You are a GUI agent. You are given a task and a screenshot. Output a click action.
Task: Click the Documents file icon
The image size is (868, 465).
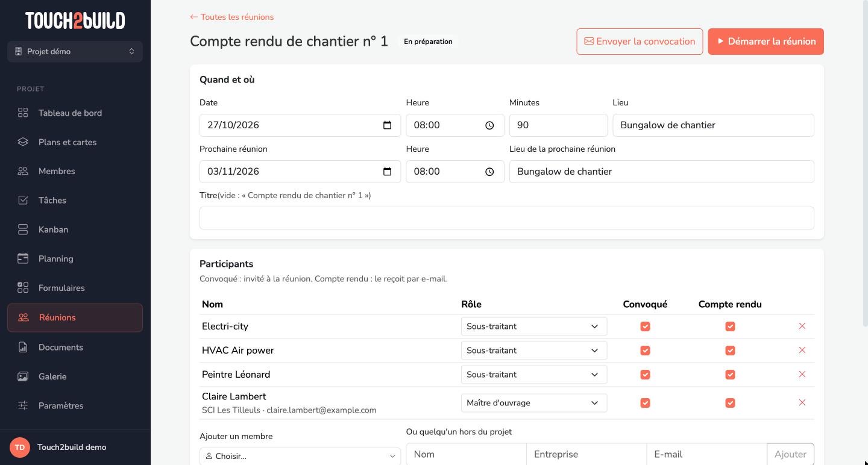[x=23, y=347]
